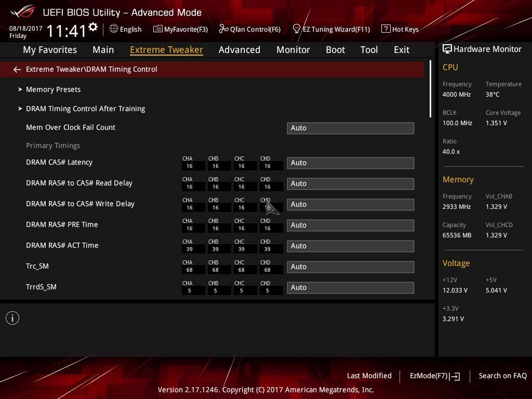Image resolution: width=532 pixels, height=399 pixels.
Task: Click the Memory Presets label
Action: click(x=54, y=89)
